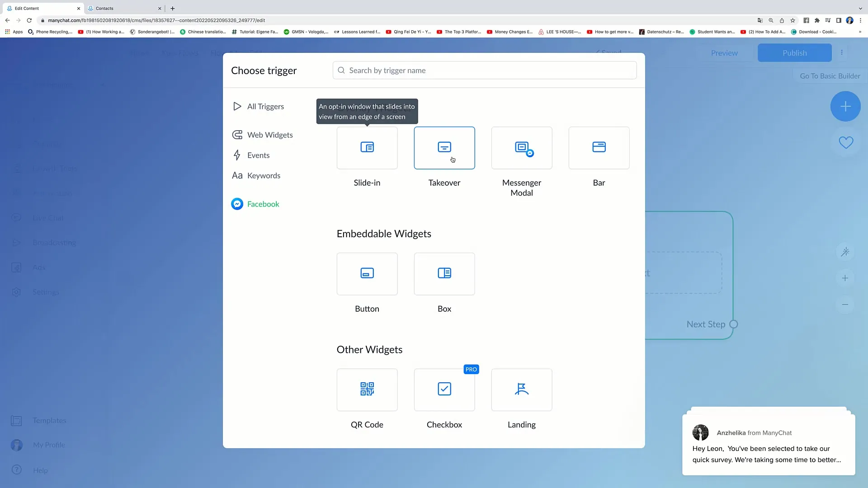The height and width of the screenshot is (488, 868).
Task: Open Settings in the sidebar
Action: click(35, 292)
